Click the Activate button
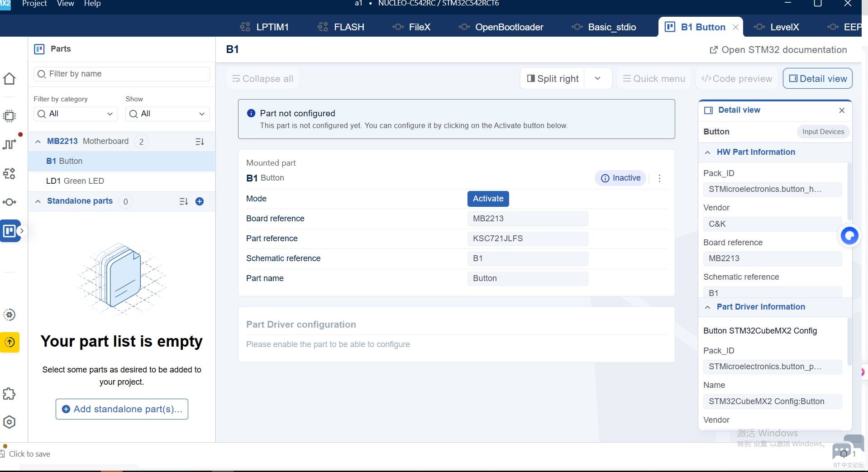The height and width of the screenshot is (472, 868). point(488,199)
